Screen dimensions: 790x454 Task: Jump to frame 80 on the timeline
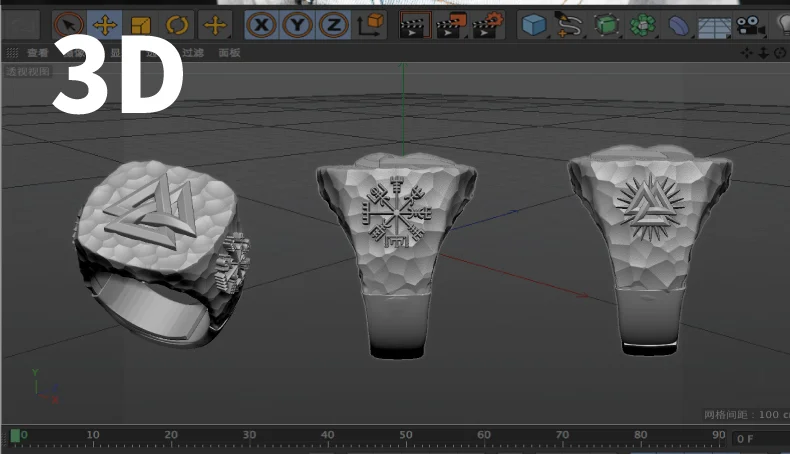coord(640,435)
